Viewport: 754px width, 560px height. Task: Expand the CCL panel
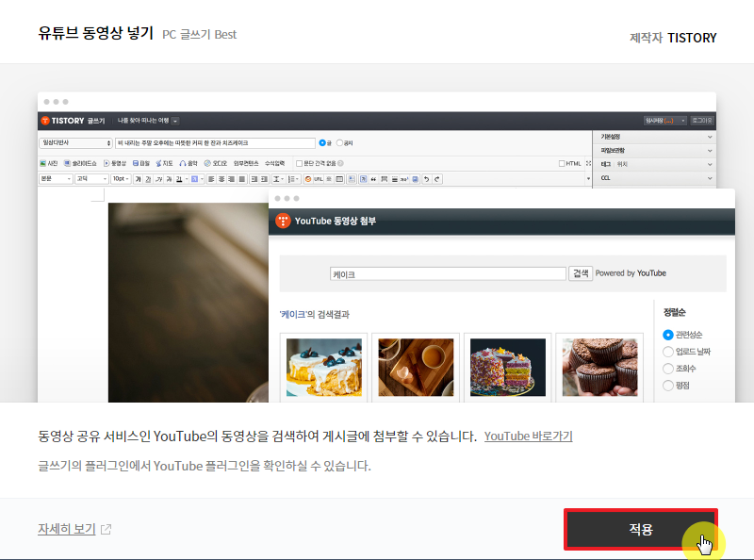654,178
